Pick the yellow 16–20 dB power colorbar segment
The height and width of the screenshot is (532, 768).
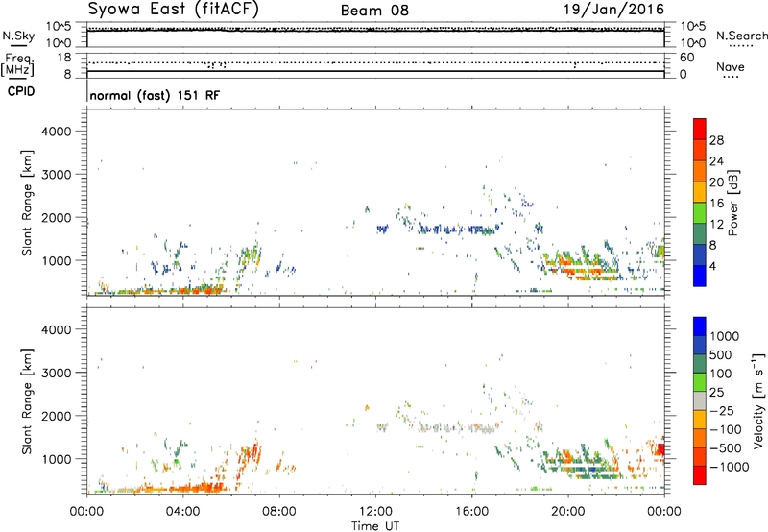click(x=700, y=192)
